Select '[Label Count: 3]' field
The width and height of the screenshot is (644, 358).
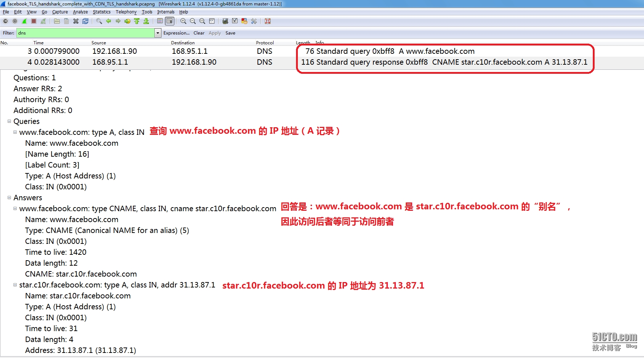pos(52,165)
